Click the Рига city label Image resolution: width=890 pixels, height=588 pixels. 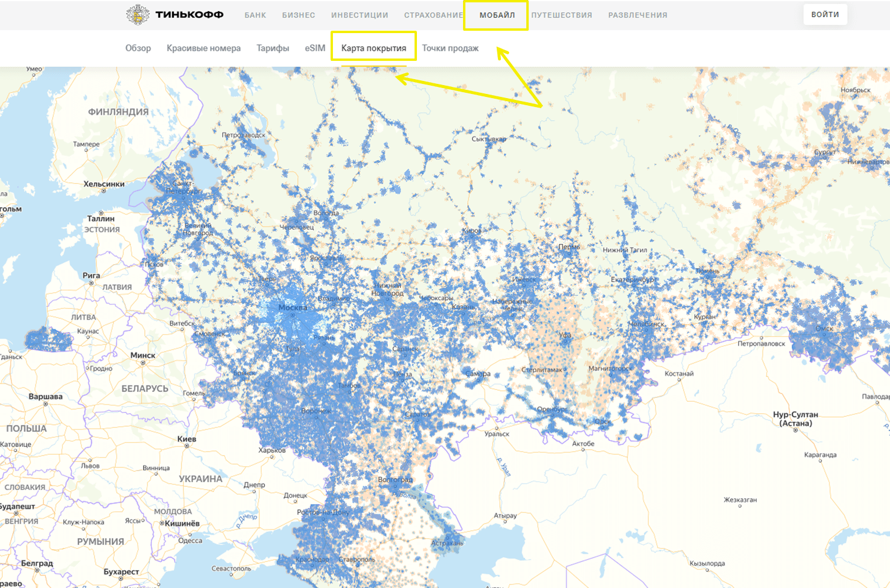[x=91, y=275]
